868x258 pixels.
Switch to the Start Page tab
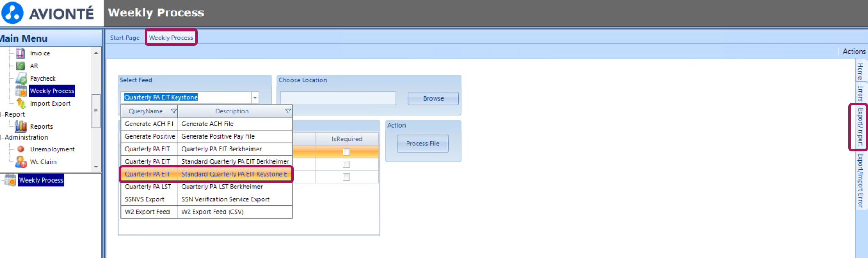(125, 38)
